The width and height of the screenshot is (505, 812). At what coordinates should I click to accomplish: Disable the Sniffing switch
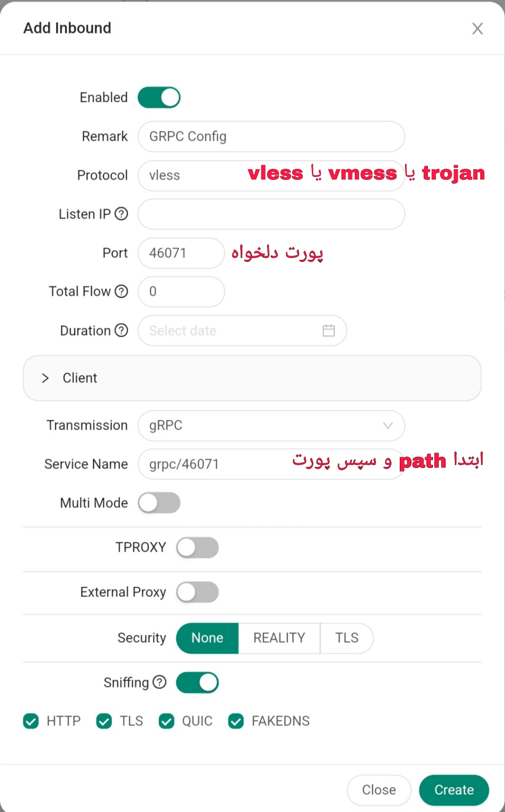pos(197,683)
